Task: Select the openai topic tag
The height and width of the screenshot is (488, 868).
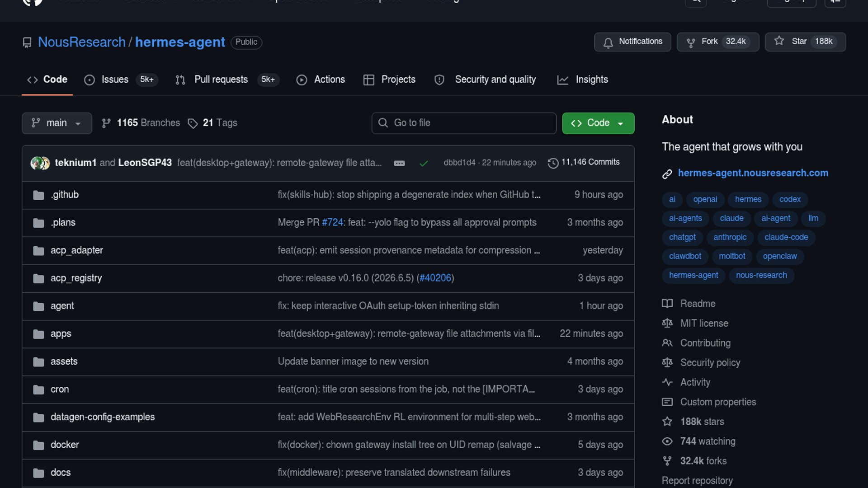Action: tap(705, 200)
